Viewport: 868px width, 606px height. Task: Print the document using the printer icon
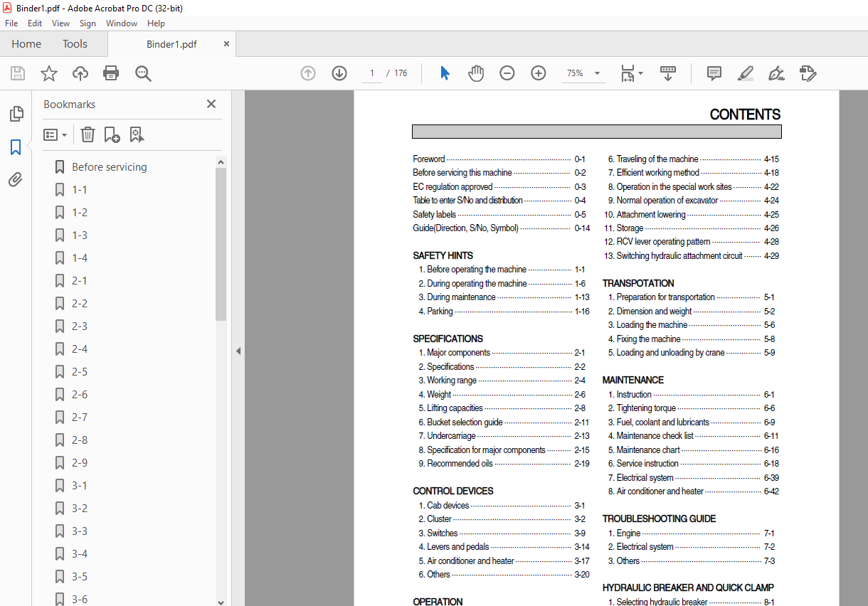click(x=111, y=73)
